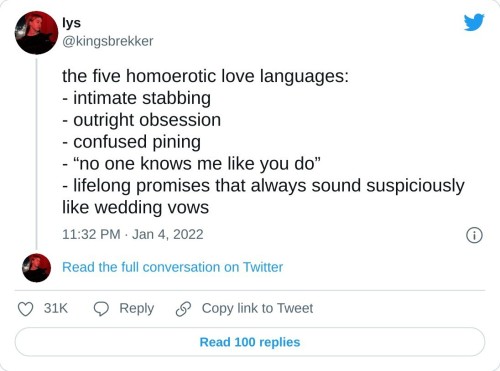Image resolution: width=500 pixels, height=371 pixels.
Task: Select Copy link to Tweet
Action: pyautogui.click(x=257, y=309)
